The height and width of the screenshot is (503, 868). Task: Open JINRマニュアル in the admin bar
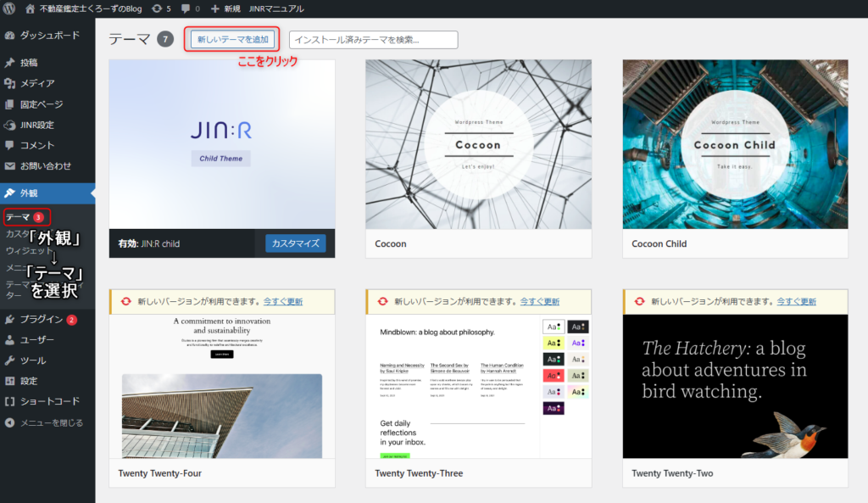coord(276,8)
